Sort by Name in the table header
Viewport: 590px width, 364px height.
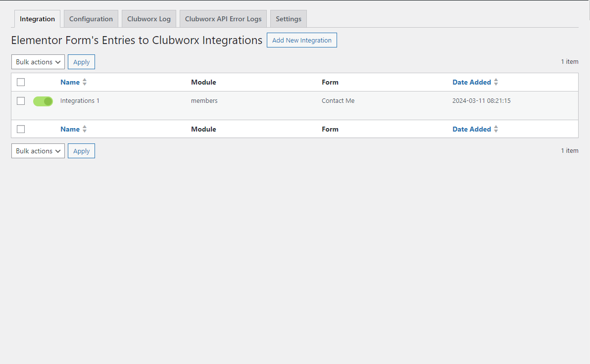(70, 82)
